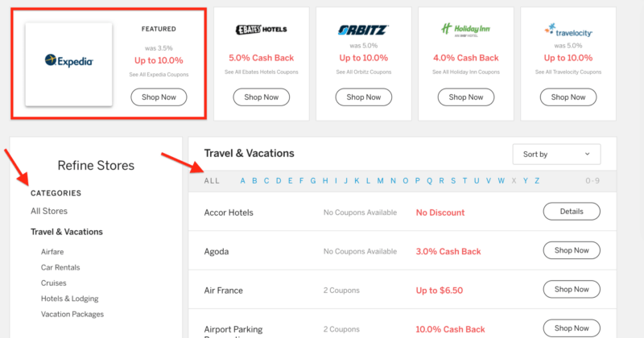Select Hotels & Lodging subcategory
This screenshot has height=338, width=644.
(69, 299)
